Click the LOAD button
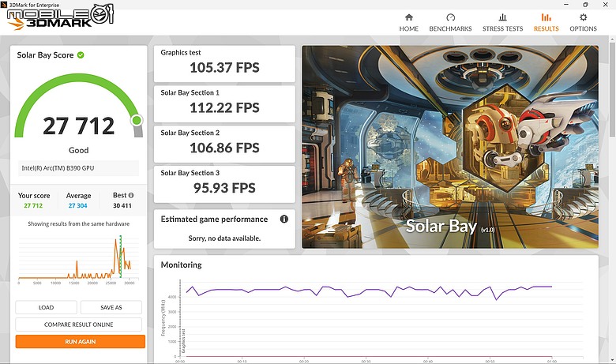 pyautogui.click(x=46, y=307)
